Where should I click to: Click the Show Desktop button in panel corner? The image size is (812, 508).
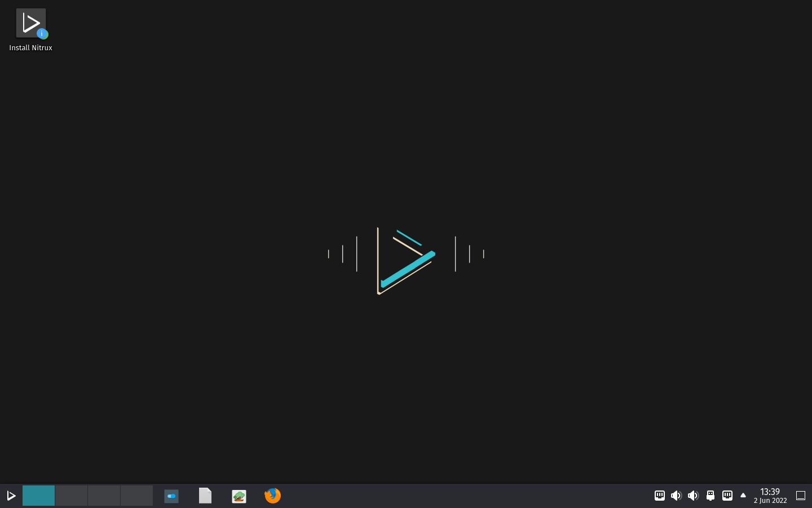(801, 496)
